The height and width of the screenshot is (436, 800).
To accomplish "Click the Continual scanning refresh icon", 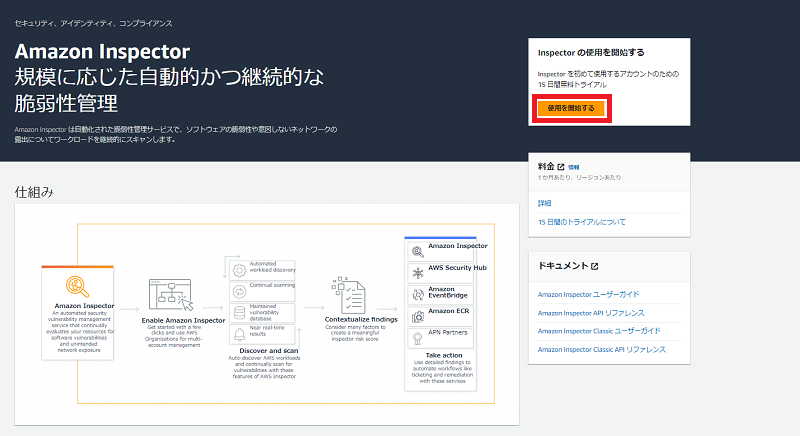I will 239,292.
